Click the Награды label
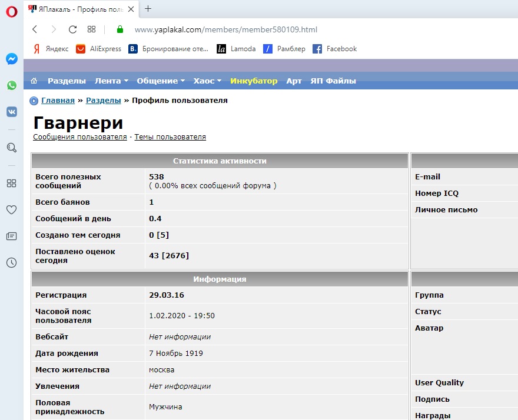 click(433, 416)
